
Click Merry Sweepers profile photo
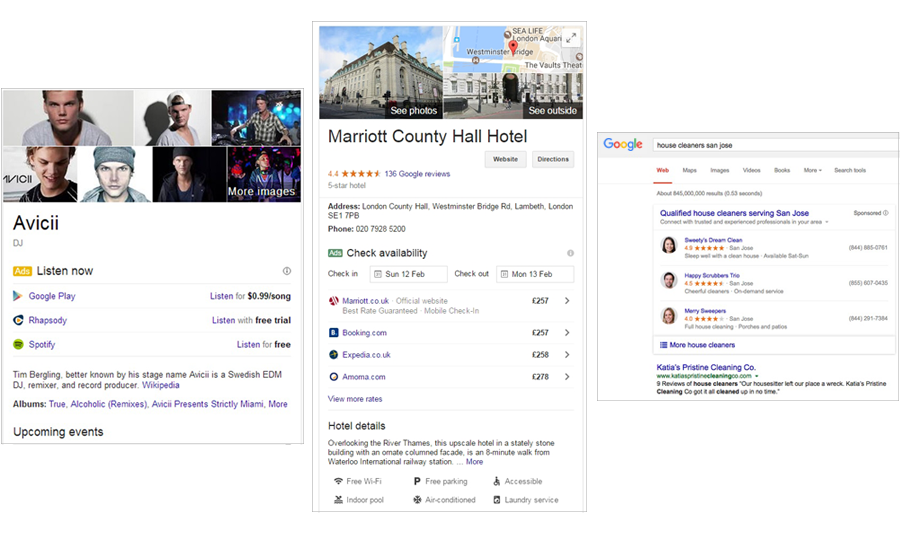click(x=669, y=316)
